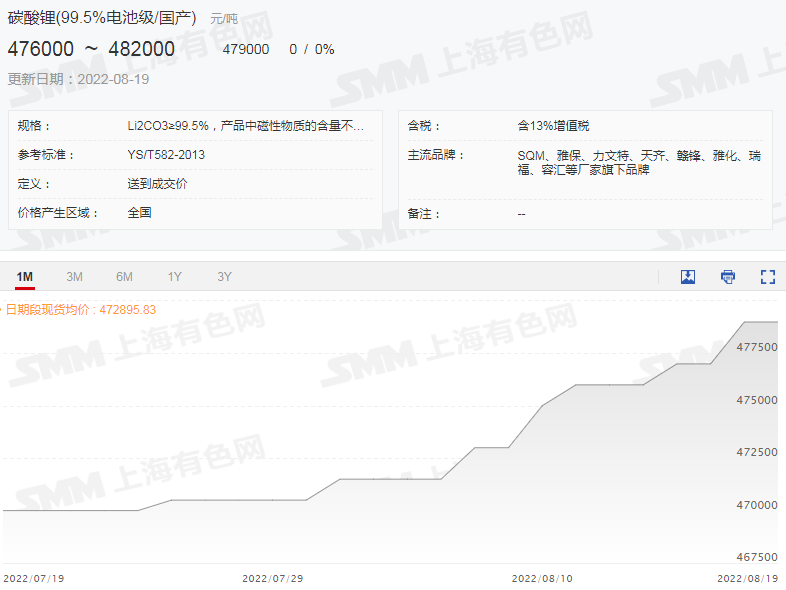Select the 1M time range tab

click(x=25, y=277)
